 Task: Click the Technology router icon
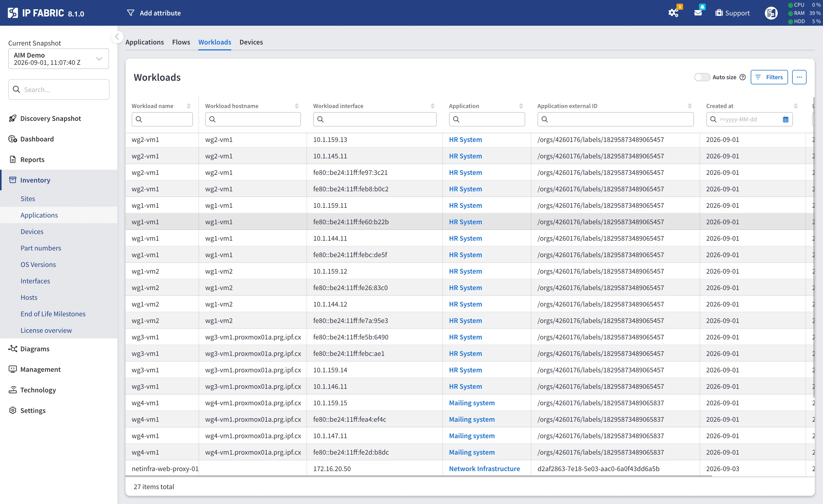[x=12, y=390]
